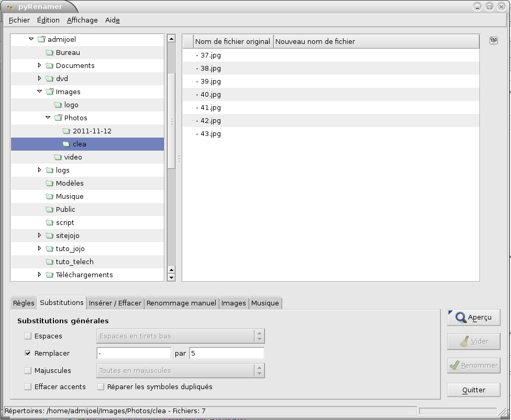Enable the Espaces checkbox
The height and width of the screenshot is (420, 511).
tap(28, 336)
